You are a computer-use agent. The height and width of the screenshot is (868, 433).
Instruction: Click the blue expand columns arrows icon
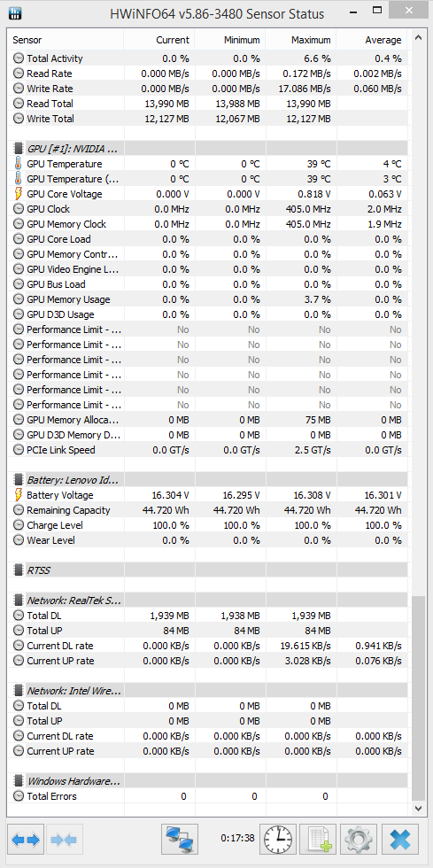coord(26,841)
